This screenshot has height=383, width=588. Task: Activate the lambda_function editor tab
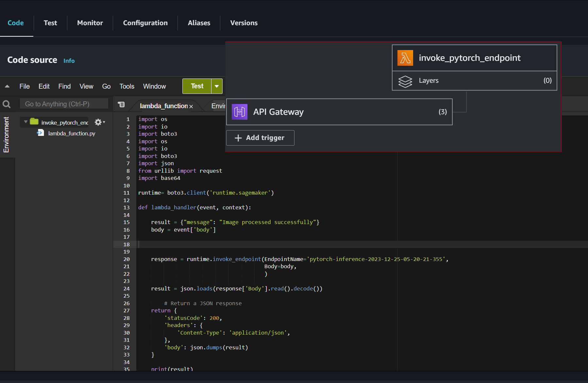tap(164, 106)
